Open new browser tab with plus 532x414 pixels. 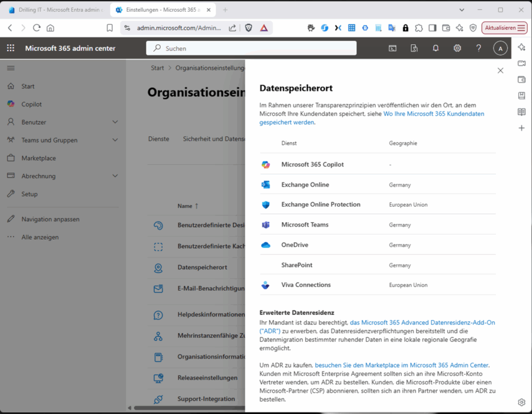225,10
